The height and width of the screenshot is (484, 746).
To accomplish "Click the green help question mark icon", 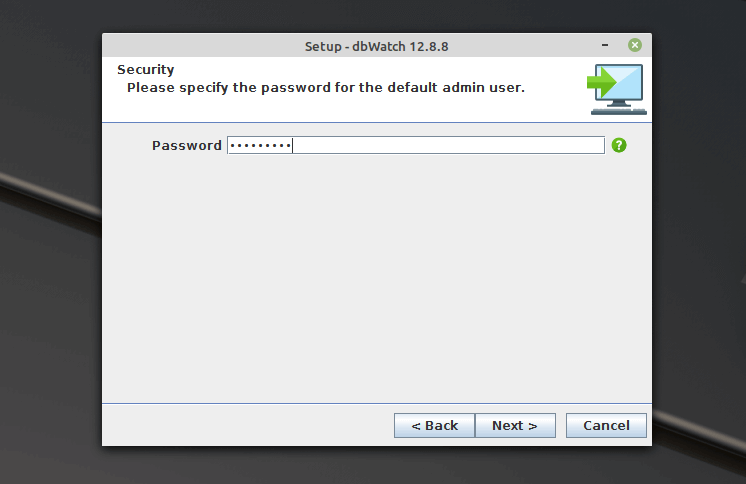I will click(619, 145).
